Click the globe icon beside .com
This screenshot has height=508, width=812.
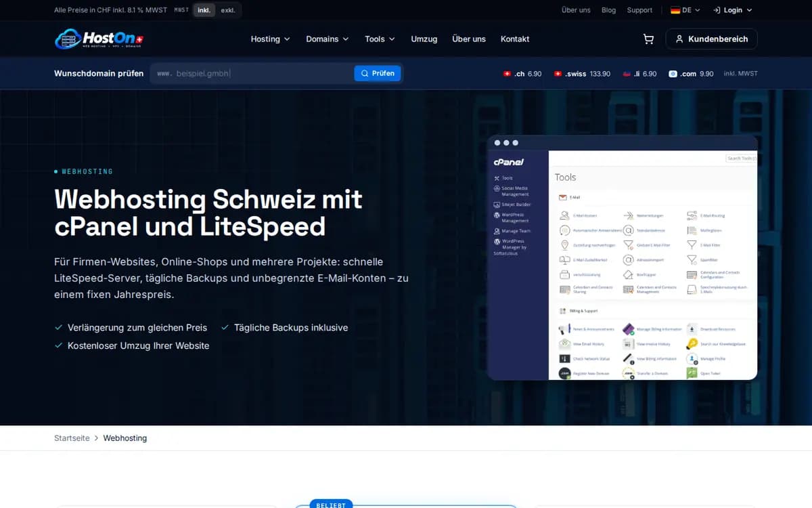pos(673,73)
